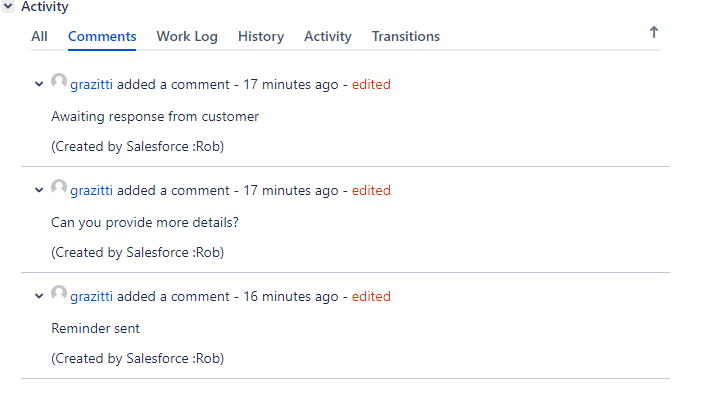Viewport: 713px width, 395px height.
Task: Click the avatar icon on second comment
Action: (x=59, y=188)
